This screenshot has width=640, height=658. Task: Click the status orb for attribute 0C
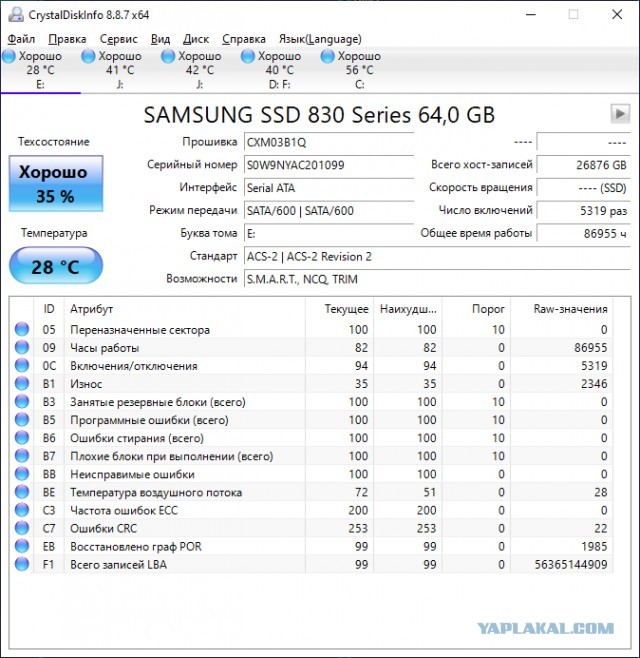[22, 366]
